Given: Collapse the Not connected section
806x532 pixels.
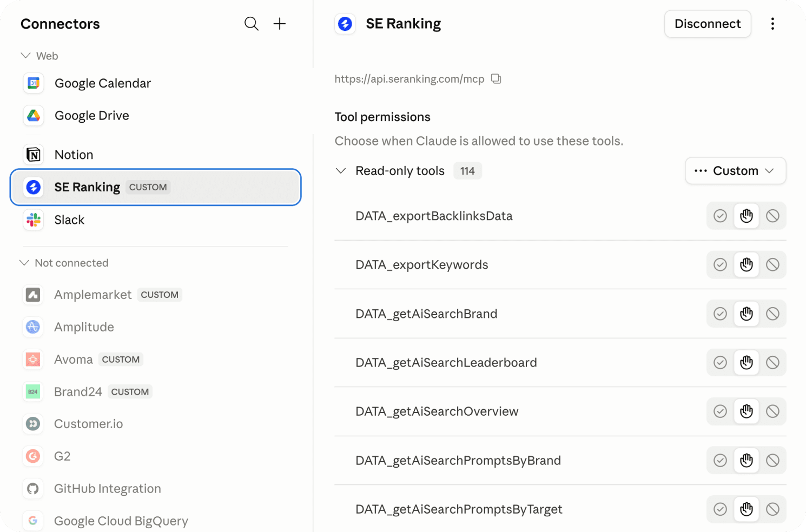Looking at the screenshot, I should [24, 263].
